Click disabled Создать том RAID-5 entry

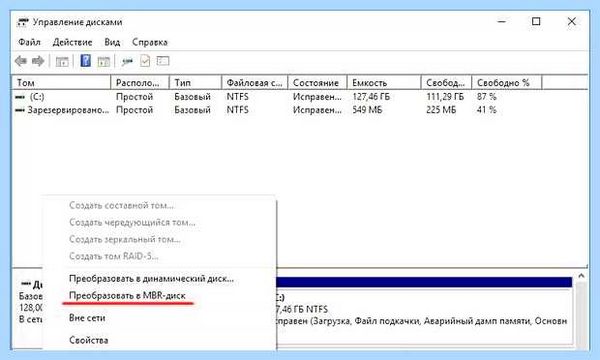click(113, 256)
